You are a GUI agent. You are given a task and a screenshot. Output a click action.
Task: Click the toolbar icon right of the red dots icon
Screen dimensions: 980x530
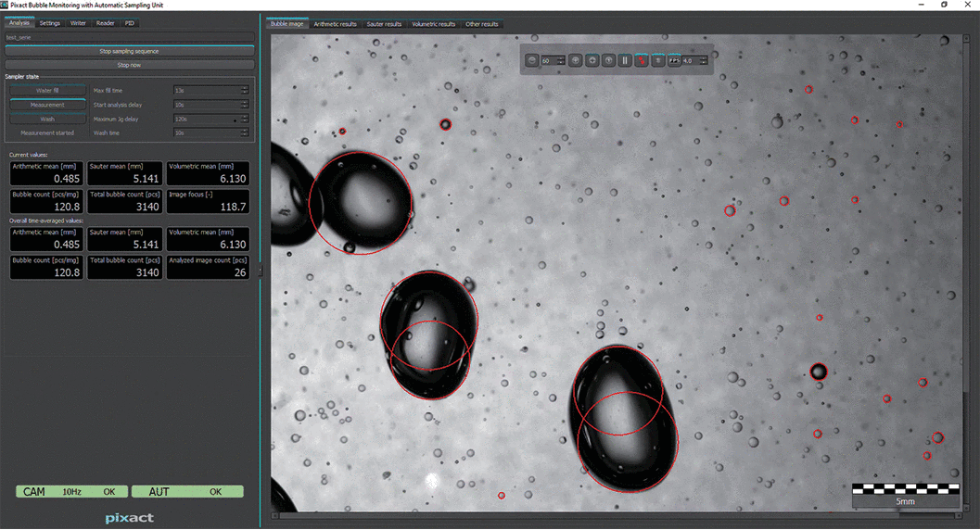pos(657,60)
